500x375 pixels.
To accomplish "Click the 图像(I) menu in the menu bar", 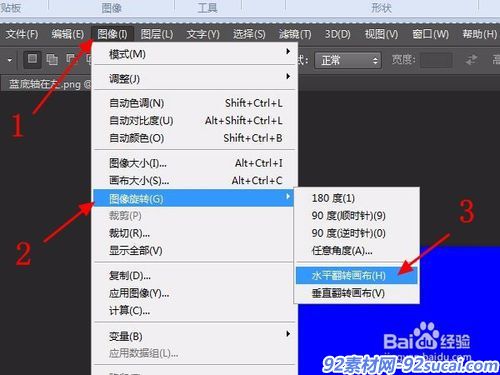I will [112, 34].
